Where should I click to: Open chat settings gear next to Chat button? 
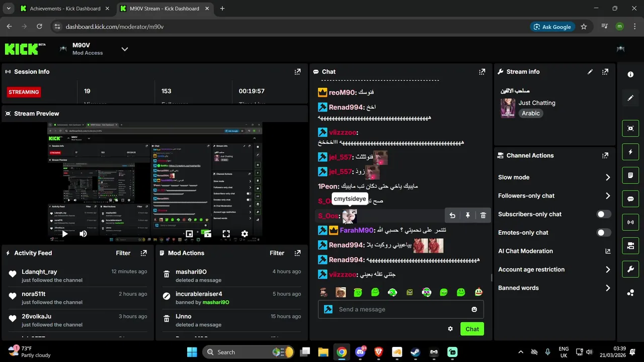(x=450, y=329)
